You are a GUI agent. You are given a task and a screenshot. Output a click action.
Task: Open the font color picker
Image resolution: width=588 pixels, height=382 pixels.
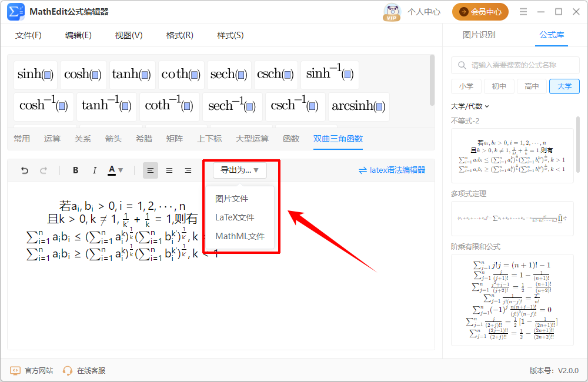[x=115, y=170]
